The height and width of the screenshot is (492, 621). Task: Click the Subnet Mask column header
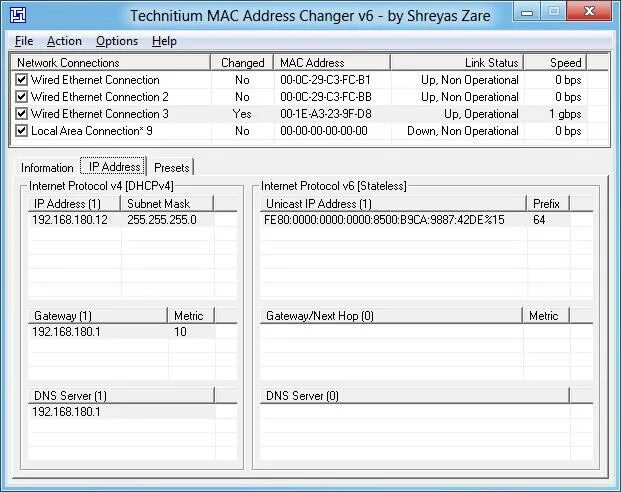point(167,204)
